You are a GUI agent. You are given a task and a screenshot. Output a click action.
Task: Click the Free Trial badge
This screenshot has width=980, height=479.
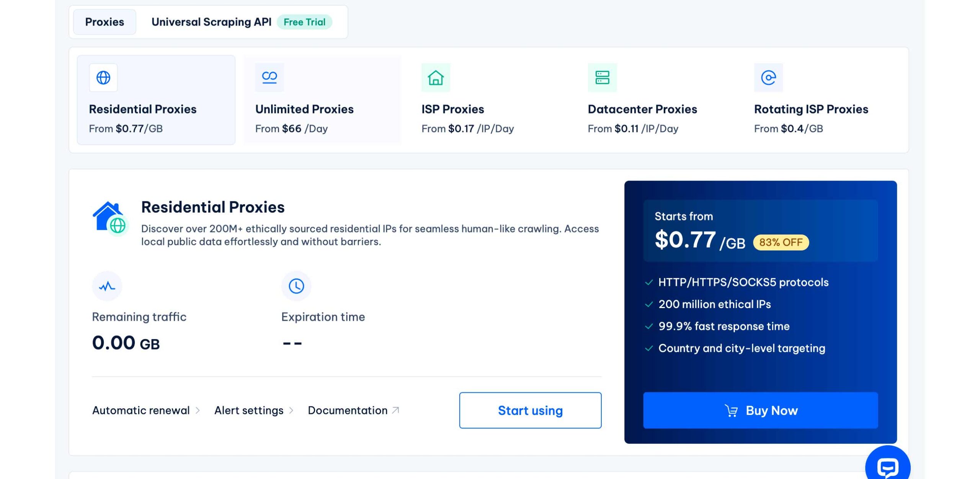coord(304,22)
